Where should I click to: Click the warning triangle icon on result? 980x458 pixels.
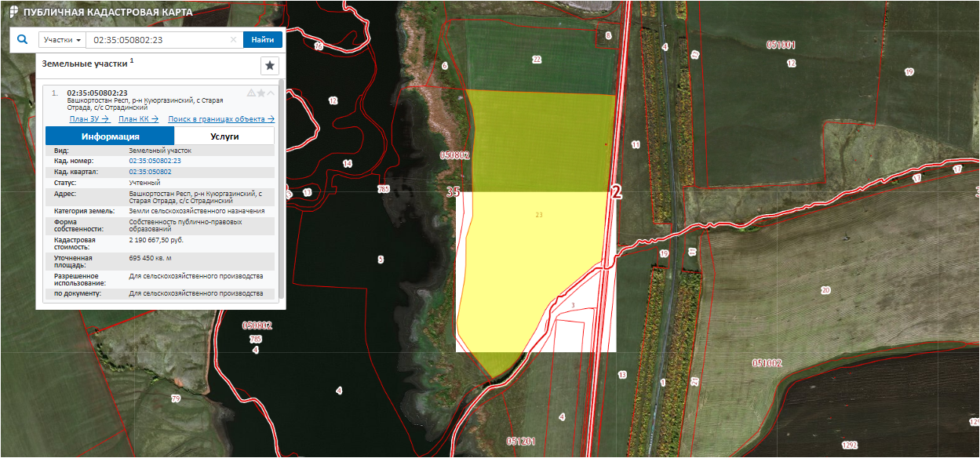(x=251, y=93)
